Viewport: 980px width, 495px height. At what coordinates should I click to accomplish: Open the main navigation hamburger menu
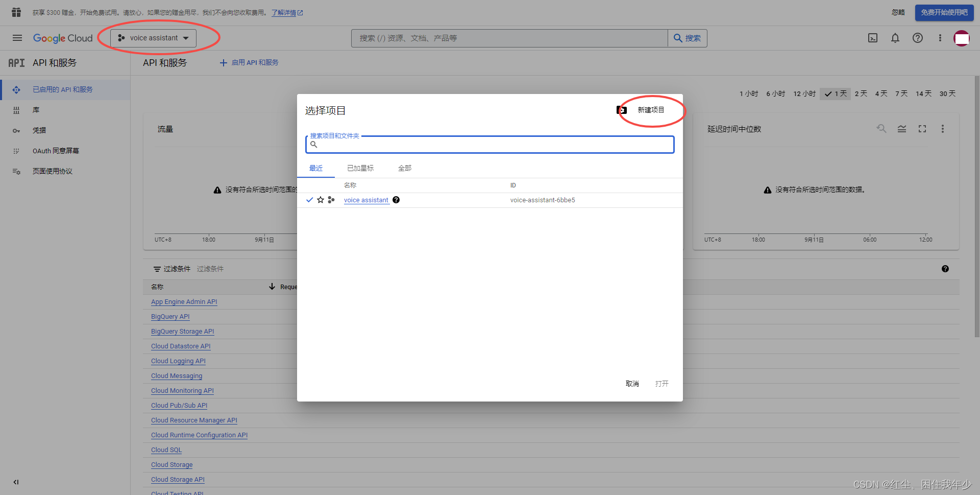pos(17,38)
